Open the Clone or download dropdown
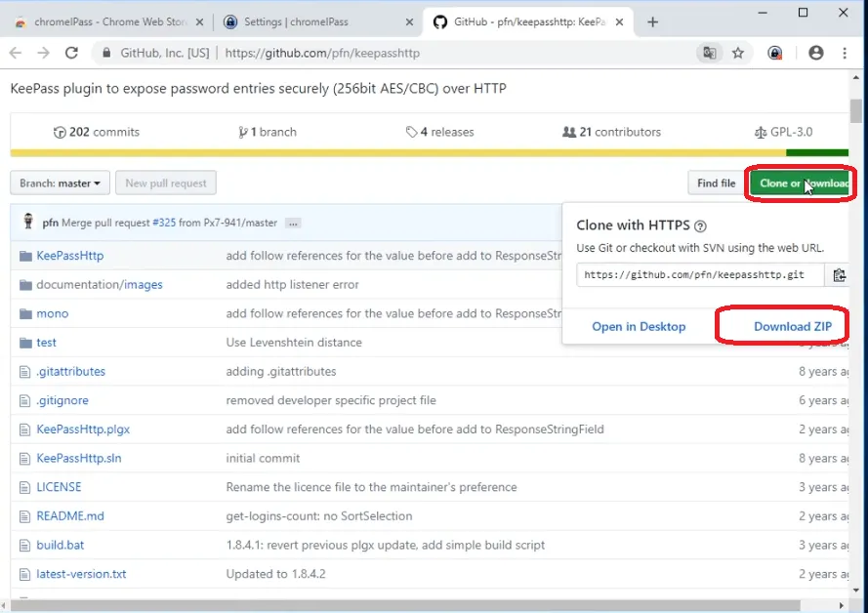This screenshot has height=613, width=868. pyautogui.click(x=800, y=184)
